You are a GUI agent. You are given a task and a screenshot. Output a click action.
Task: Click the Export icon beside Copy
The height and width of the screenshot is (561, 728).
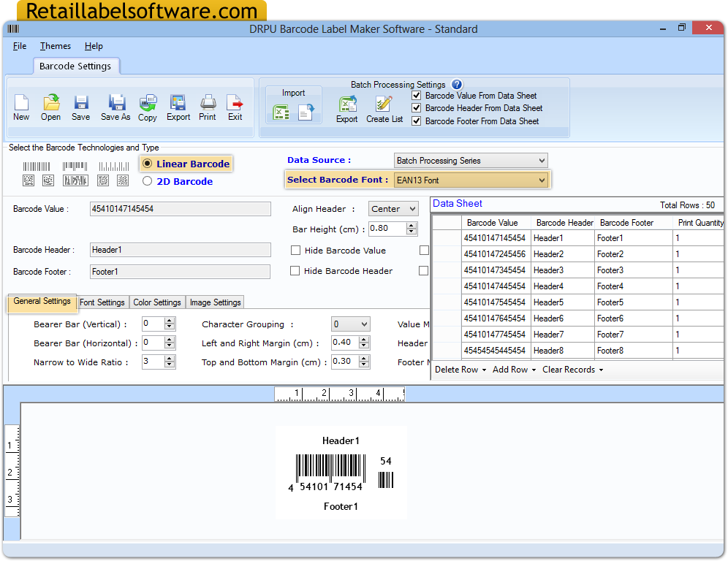point(178,102)
